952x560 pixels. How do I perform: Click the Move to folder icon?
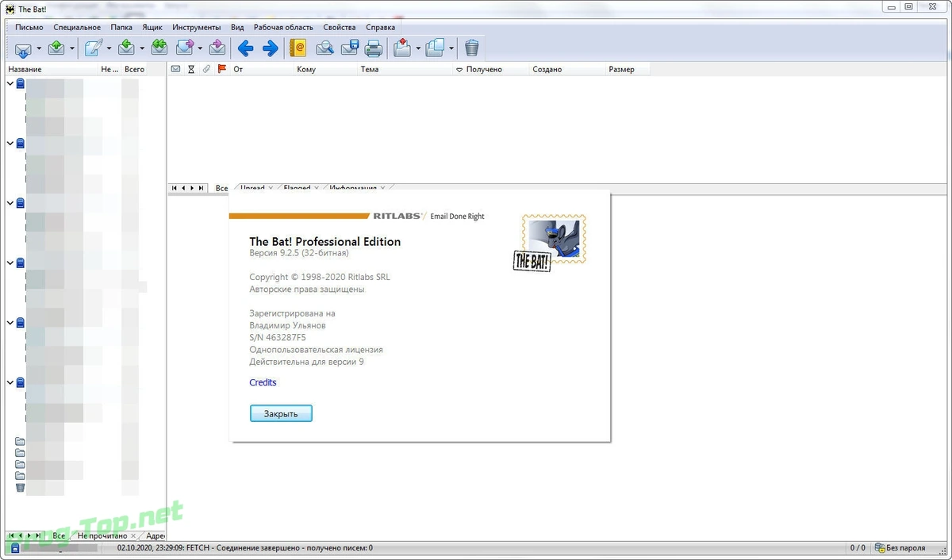coord(401,48)
